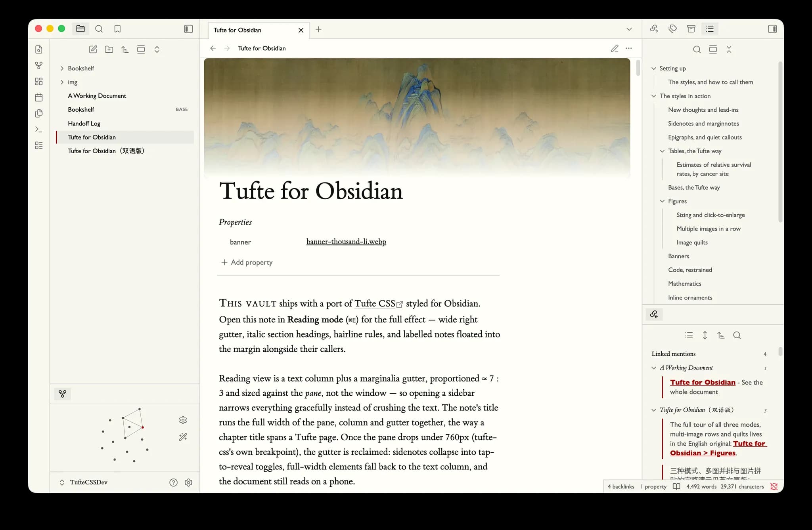The width and height of the screenshot is (812, 530).
Task: Toggle show more context in backlinks
Action: click(x=705, y=335)
